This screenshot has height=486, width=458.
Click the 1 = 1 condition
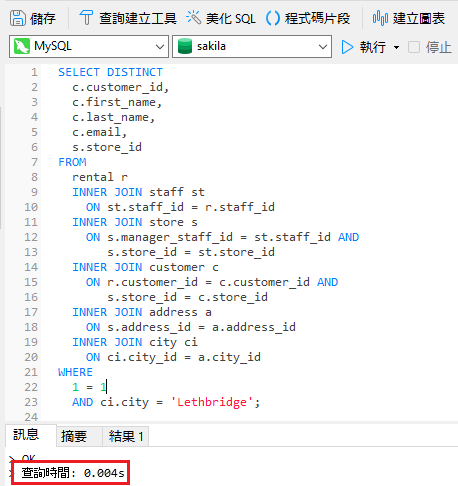[x=89, y=387]
